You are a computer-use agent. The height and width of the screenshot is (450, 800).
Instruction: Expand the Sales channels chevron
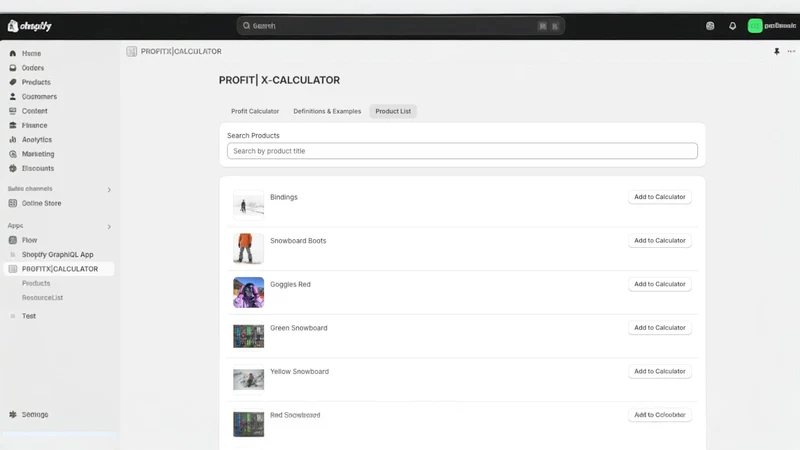pyautogui.click(x=109, y=190)
